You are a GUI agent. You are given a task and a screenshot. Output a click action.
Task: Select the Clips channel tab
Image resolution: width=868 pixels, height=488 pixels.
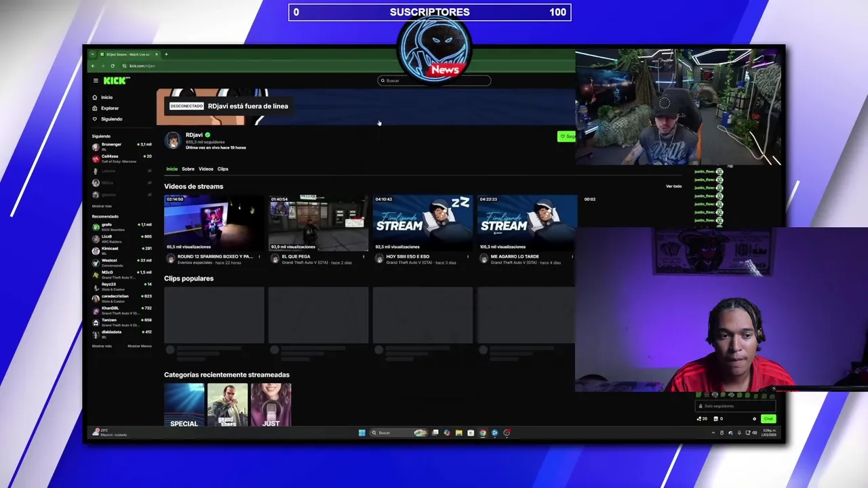(223, 169)
